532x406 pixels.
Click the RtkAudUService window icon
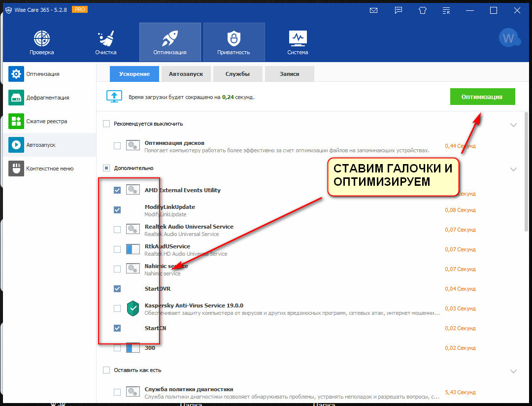133,249
